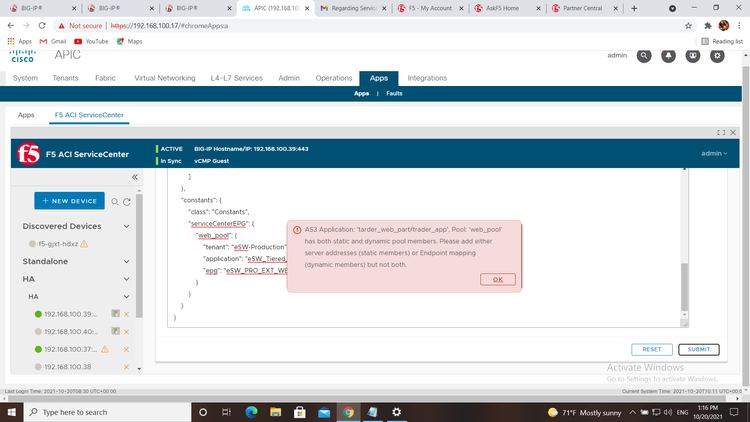This screenshot has width=750, height=422.
Task: Open Microsoft Edge from the taskbar
Action: (251, 412)
